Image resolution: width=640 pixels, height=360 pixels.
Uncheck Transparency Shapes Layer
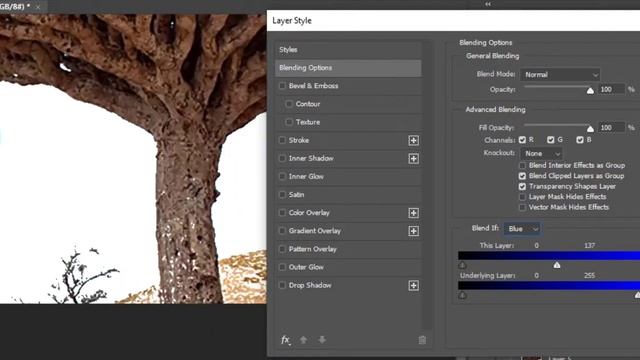pos(522,186)
